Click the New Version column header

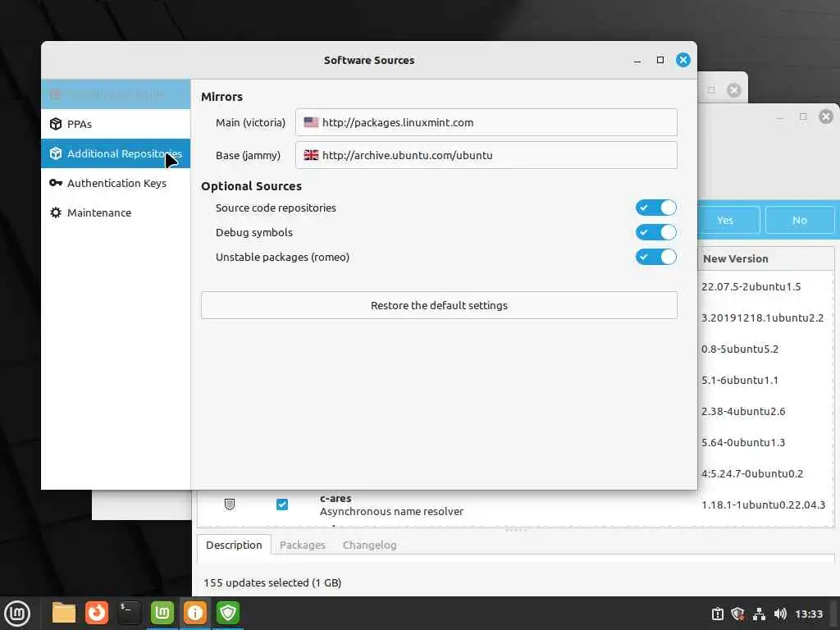tap(765, 258)
